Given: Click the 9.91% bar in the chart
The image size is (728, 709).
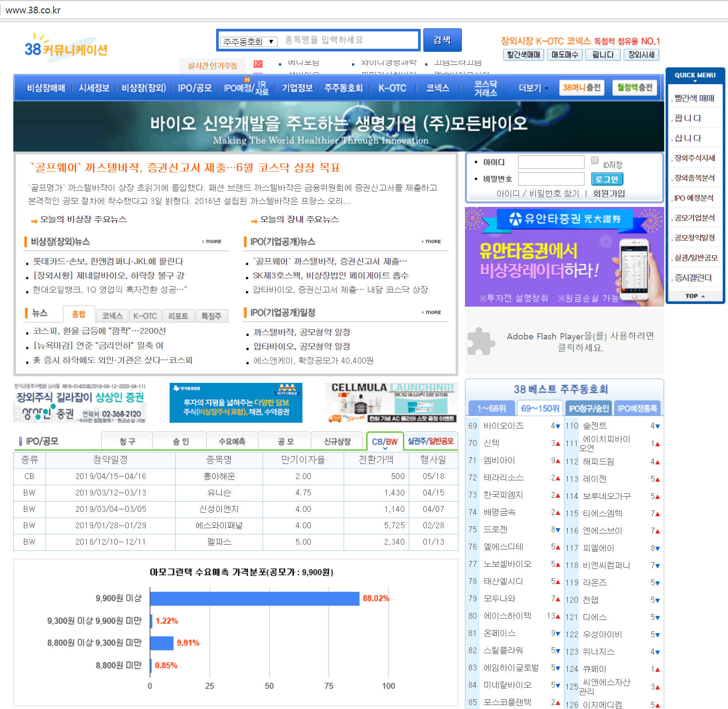Looking at the screenshot, I should pyautogui.click(x=162, y=643).
